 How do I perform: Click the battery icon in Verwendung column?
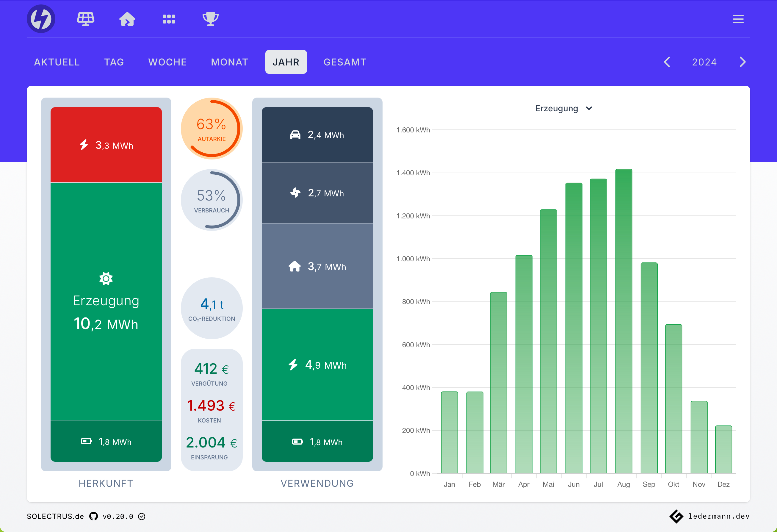click(297, 442)
